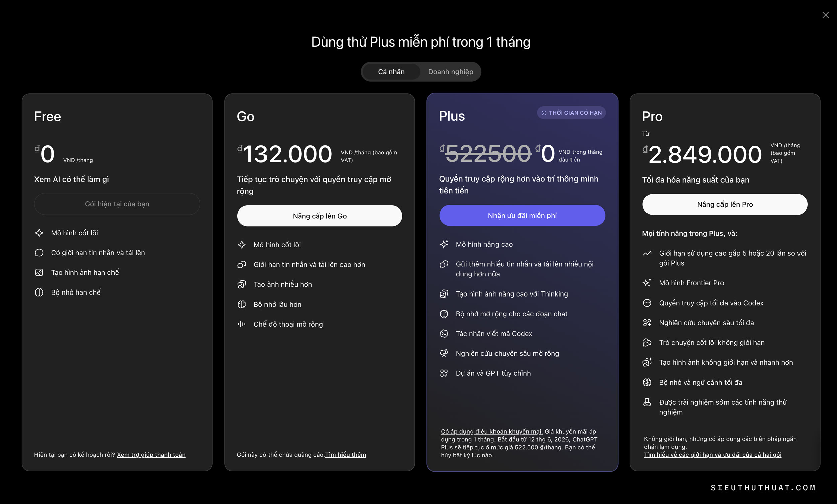
Task: Click brain icon beside Bộ nhớ lâu hơn
Action: [241, 304]
